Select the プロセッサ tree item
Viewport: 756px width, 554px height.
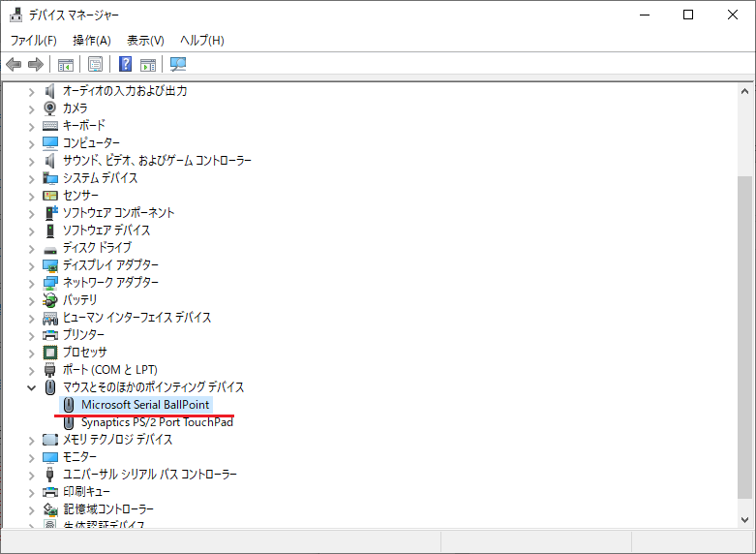pos(85,353)
